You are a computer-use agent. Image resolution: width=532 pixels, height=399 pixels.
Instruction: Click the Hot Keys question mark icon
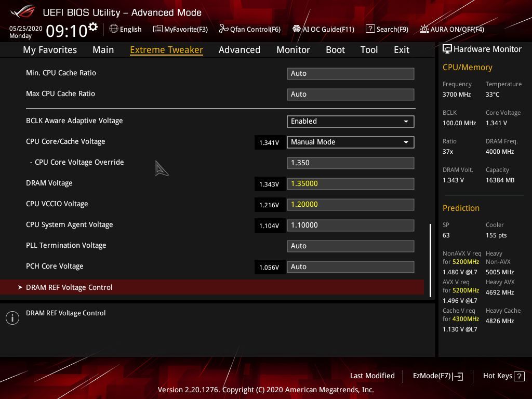tap(519, 376)
